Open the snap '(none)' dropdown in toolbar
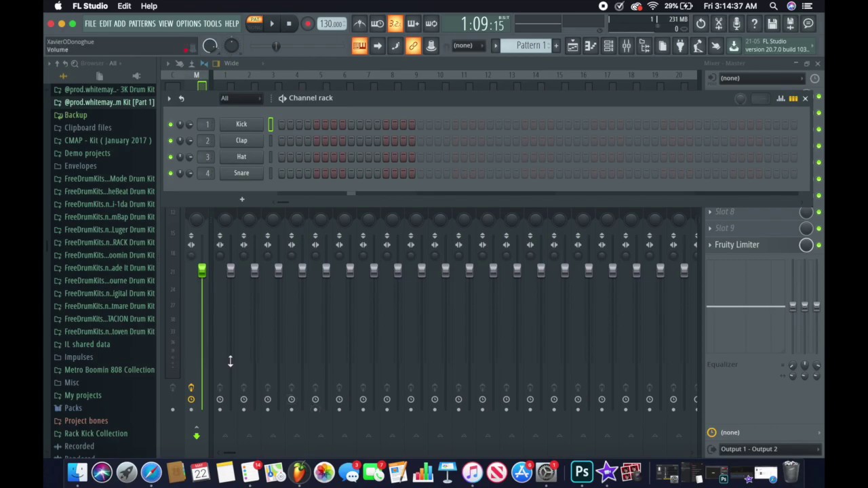Screen dimensions: 868x488 tap(470, 45)
